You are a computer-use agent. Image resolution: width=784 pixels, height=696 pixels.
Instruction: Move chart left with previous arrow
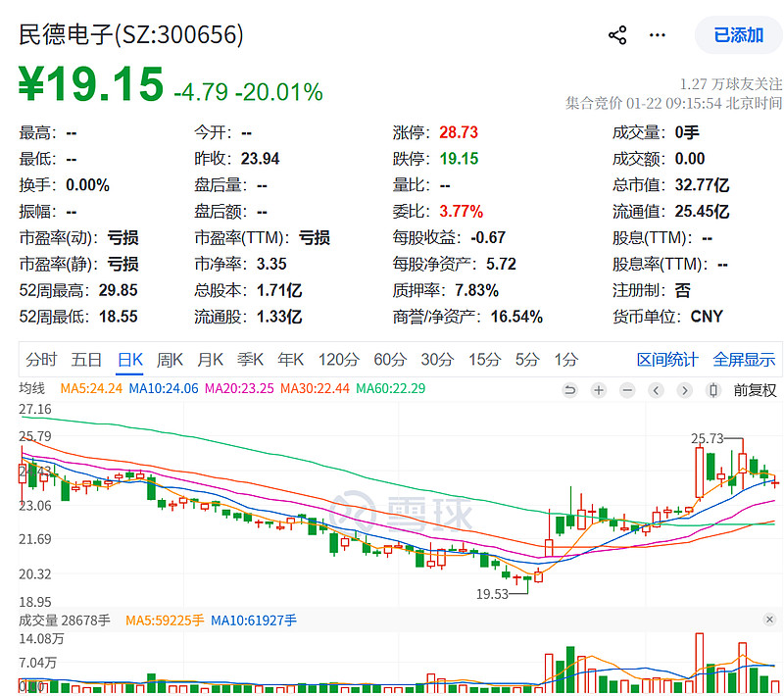[656, 390]
